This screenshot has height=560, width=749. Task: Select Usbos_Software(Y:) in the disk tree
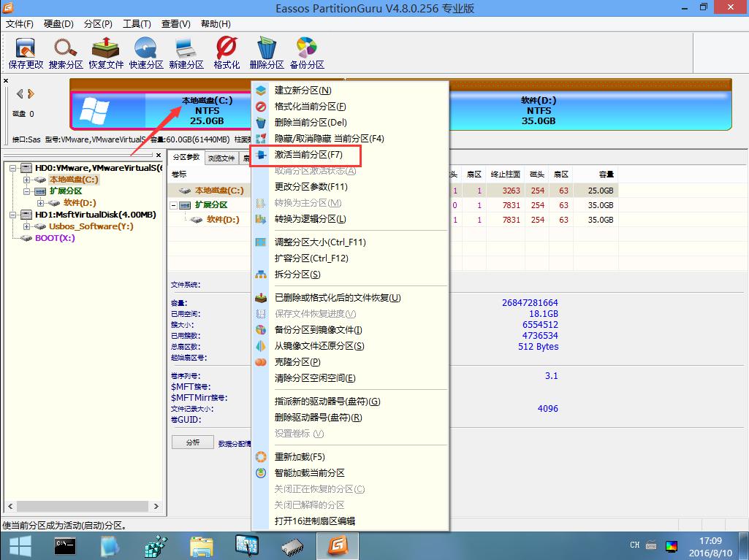click(x=91, y=226)
